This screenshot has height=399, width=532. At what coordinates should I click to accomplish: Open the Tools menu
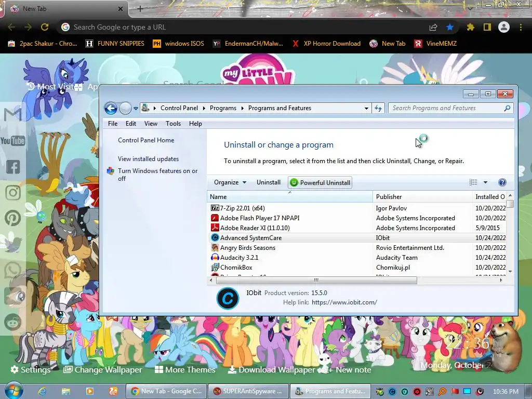coord(173,124)
